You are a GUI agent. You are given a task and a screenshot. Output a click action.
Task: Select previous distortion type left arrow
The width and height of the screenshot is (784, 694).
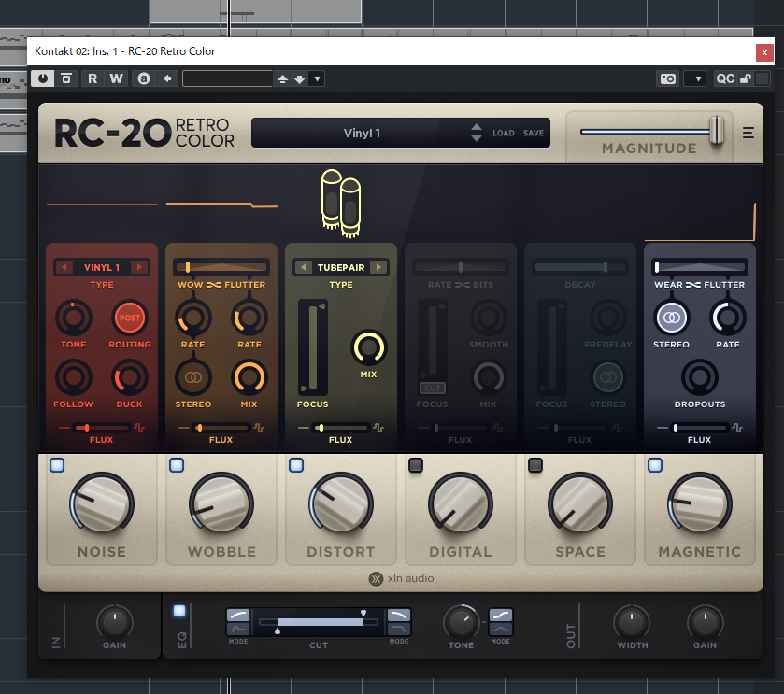[304, 267]
